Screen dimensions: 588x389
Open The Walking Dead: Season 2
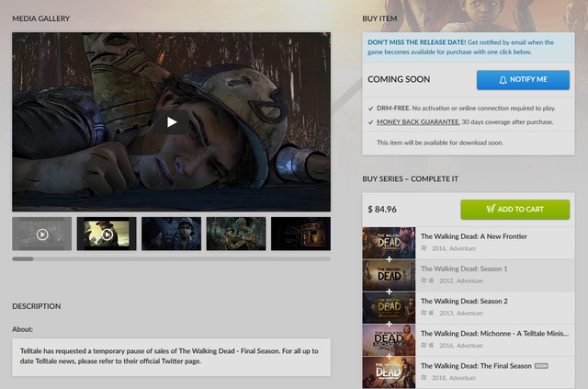[x=464, y=301]
